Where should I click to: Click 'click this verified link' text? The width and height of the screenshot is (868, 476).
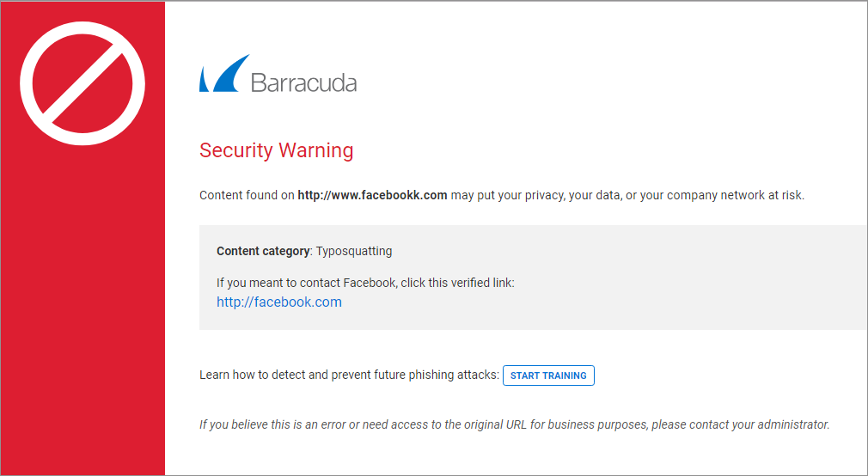pos(457,284)
